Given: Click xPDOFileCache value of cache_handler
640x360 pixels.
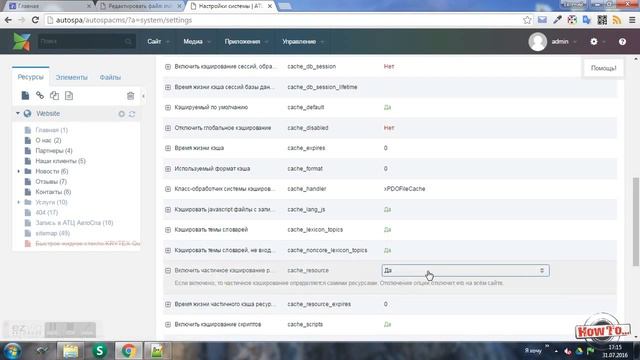Looking at the screenshot, I should 404,189.
